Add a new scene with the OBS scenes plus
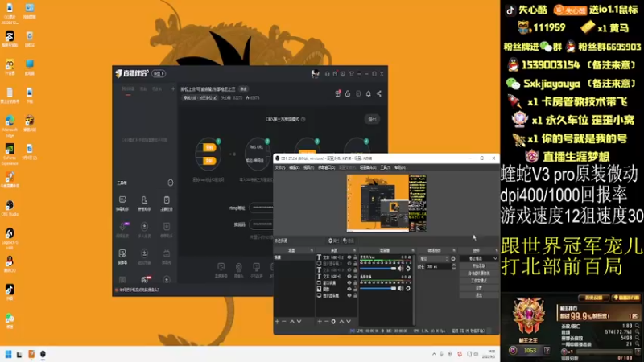The height and width of the screenshot is (362, 644). pyautogui.click(x=277, y=321)
